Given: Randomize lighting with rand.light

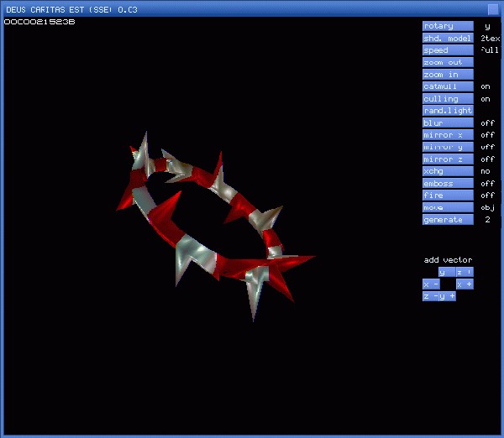Looking at the screenshot, I should tap(448, 111).
